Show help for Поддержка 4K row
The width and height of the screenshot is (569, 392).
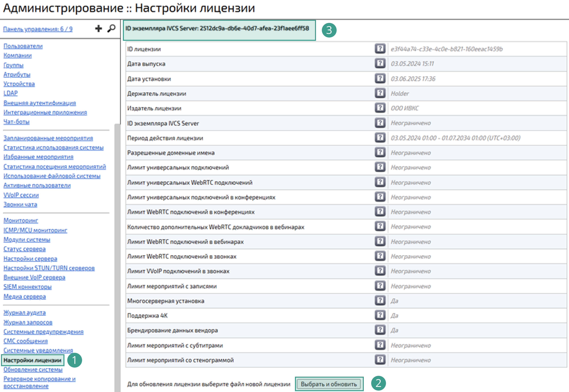(x=380, y=315)
